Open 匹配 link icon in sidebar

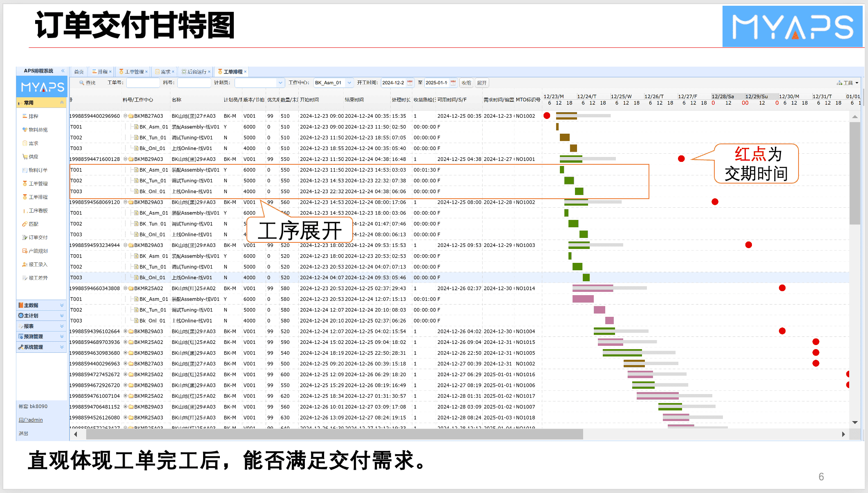coord(25,224)
